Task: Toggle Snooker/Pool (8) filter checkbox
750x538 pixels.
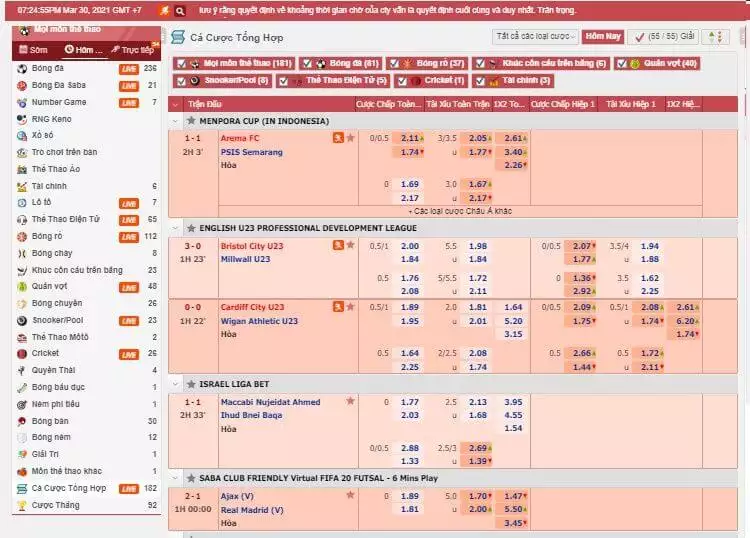Action: (181, 81)
